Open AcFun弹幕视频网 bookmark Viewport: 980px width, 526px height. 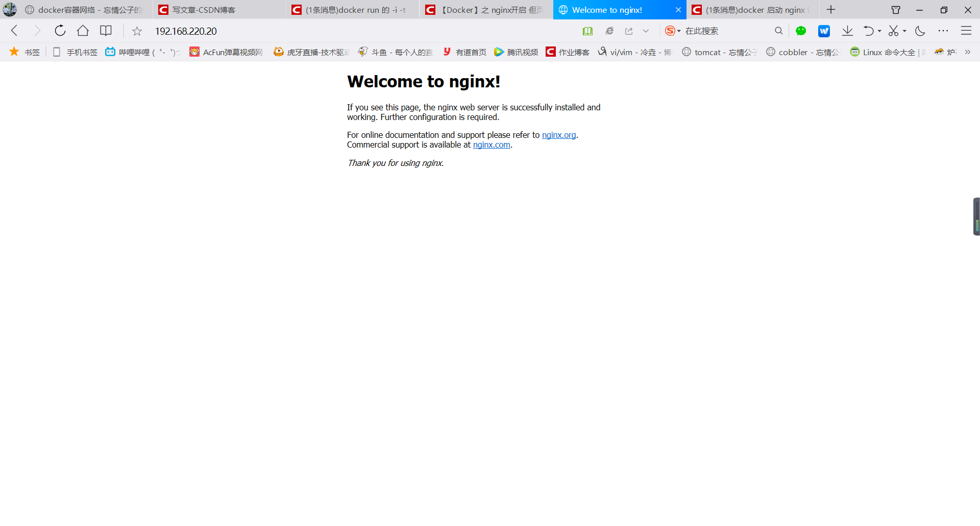pyautogui.click(x=226, y=52)
